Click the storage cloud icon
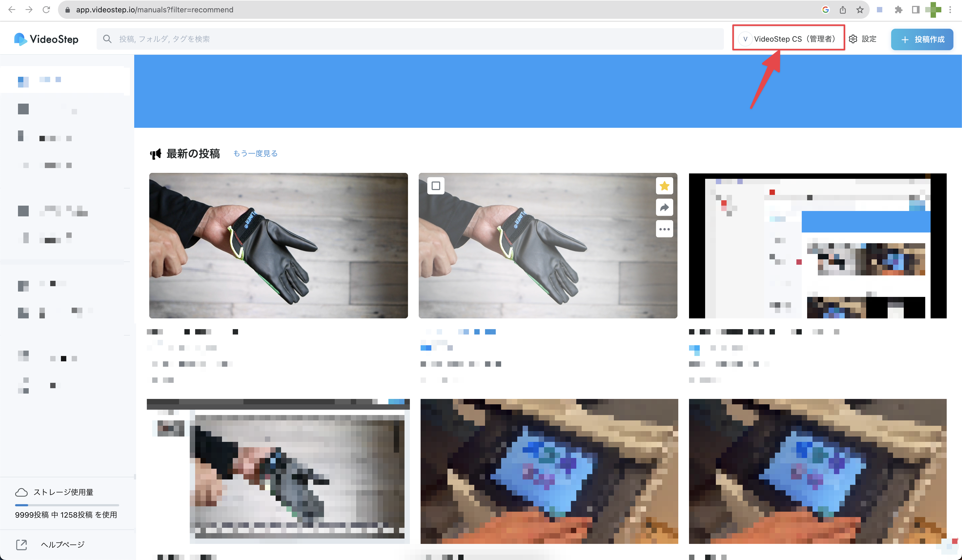The width and height of the screenshot is (962, 560). [x=21, y=492]
